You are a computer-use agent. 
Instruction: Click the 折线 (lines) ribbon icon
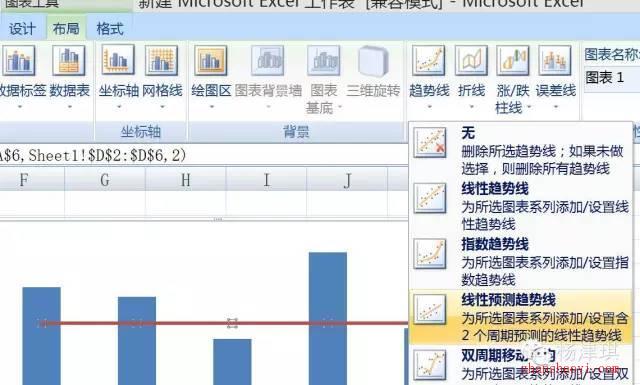pos(471,60)
